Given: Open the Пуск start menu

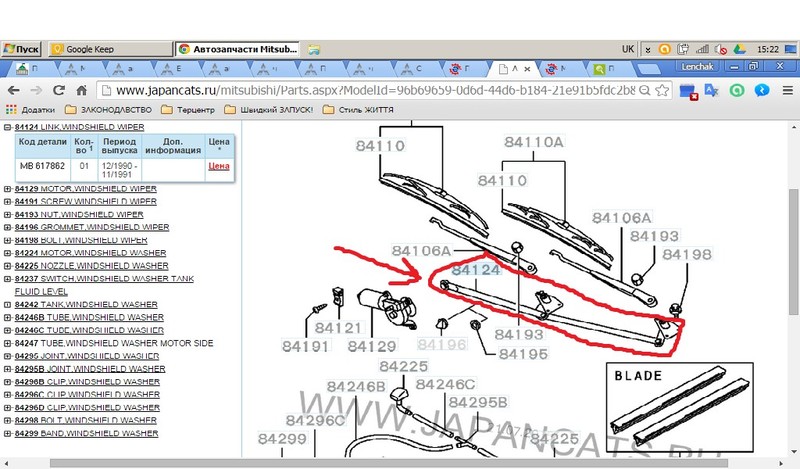Looking at the screenshot, I should [21, 49].
